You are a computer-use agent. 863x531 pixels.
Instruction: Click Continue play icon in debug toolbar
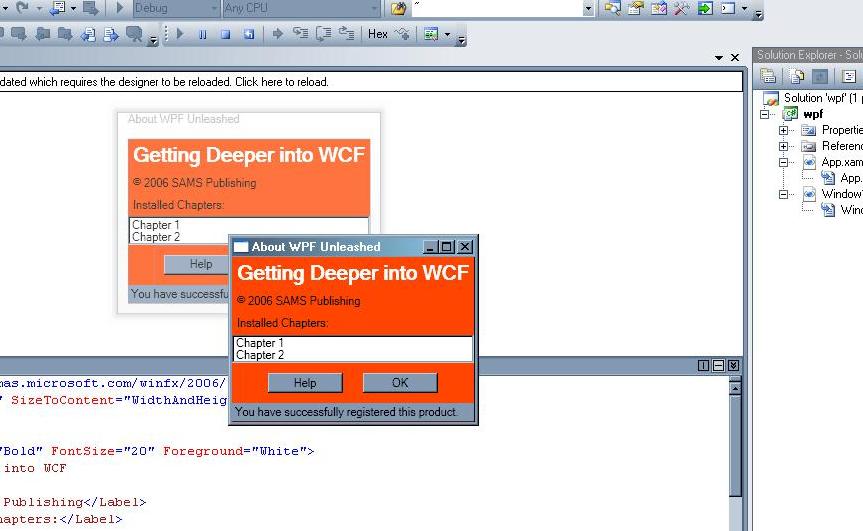click(180, 34)
